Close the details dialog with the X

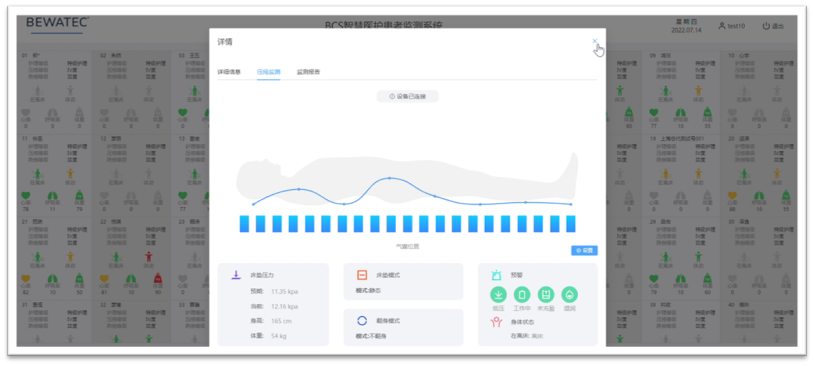tap(595, 41)
